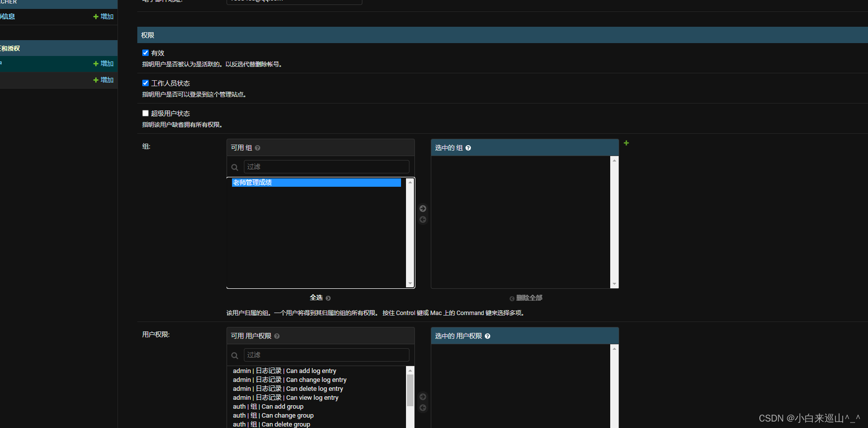Click 增加 link in last sidebar row

[x=103, y=80]
